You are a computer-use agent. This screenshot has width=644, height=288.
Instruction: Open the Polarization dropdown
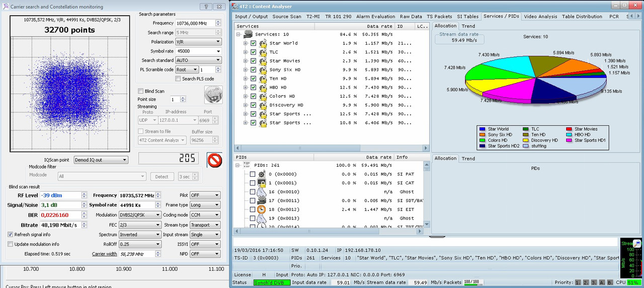[x=198, y=42]
